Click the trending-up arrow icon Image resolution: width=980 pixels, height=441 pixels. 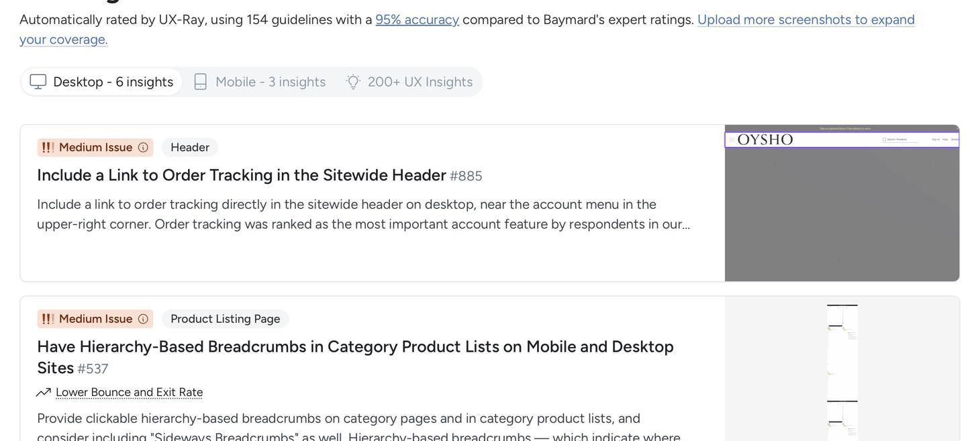44,393
